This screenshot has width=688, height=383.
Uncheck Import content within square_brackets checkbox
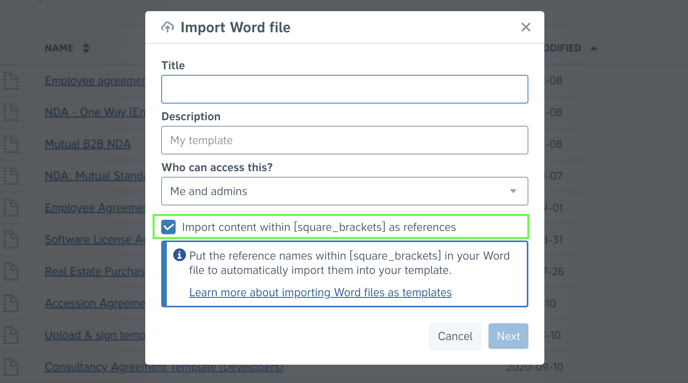168,227
